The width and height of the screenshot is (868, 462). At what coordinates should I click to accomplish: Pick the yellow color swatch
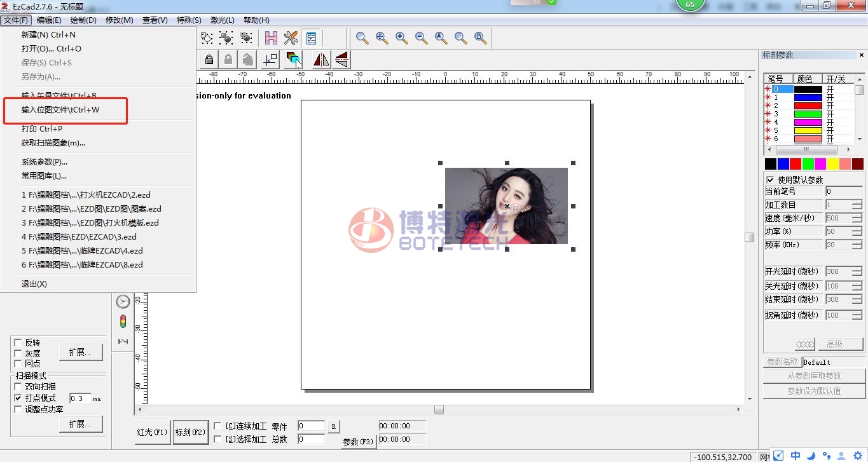tap(832, 164)
